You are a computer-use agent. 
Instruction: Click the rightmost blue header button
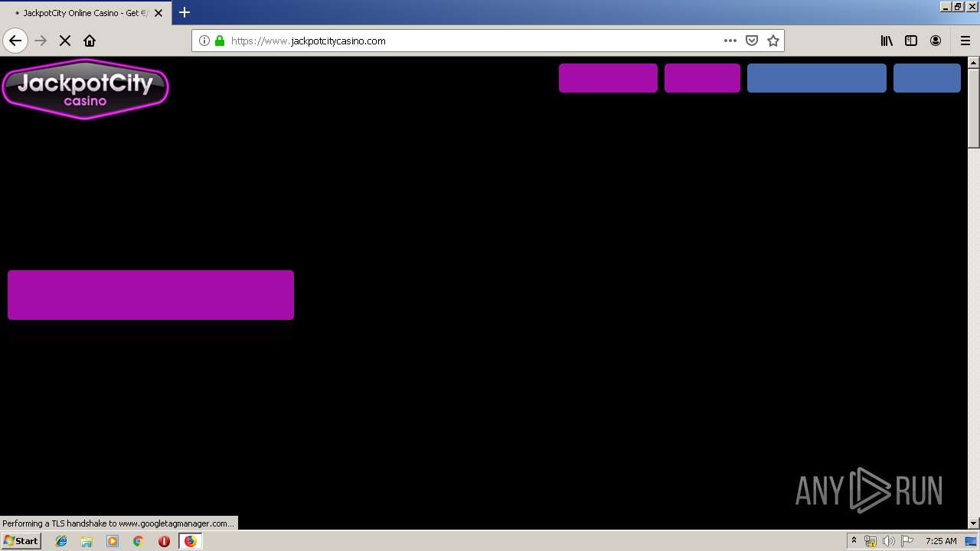[926, 78]
